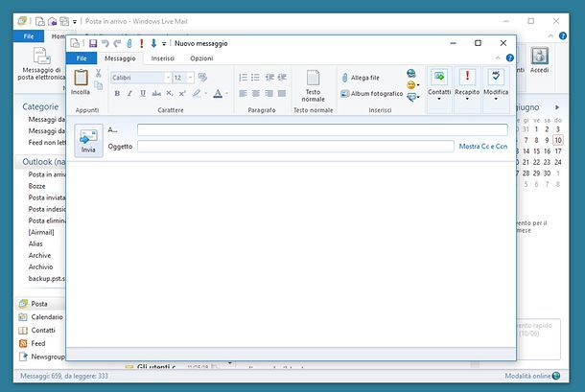Toggle bold formatting
The width and height of the screenshot is (585, 392).
click(117, 93)
